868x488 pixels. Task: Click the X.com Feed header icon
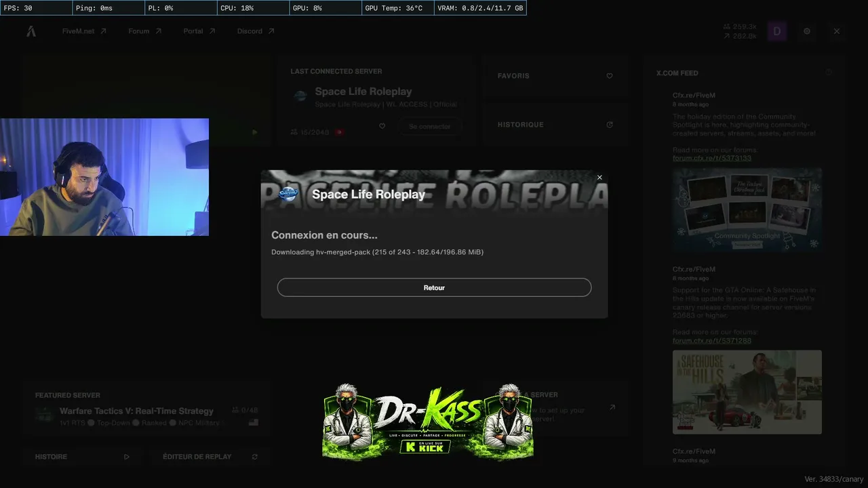[x=829, y=73]
